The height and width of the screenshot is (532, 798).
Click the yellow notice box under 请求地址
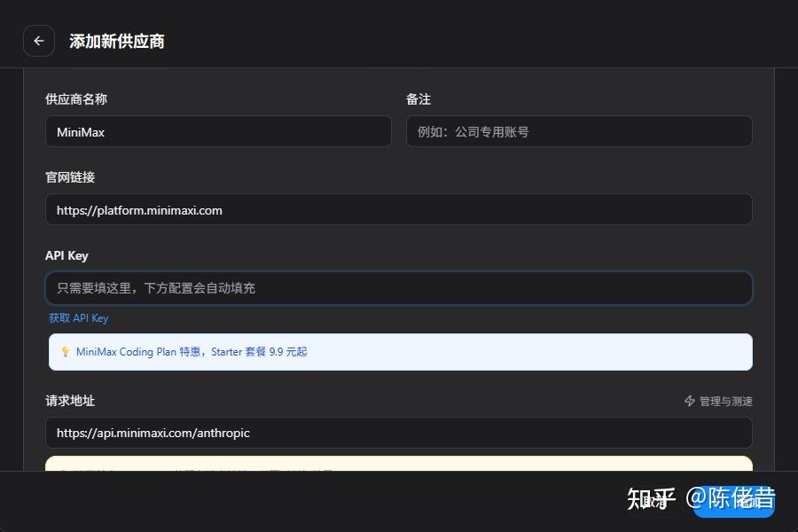398,464
